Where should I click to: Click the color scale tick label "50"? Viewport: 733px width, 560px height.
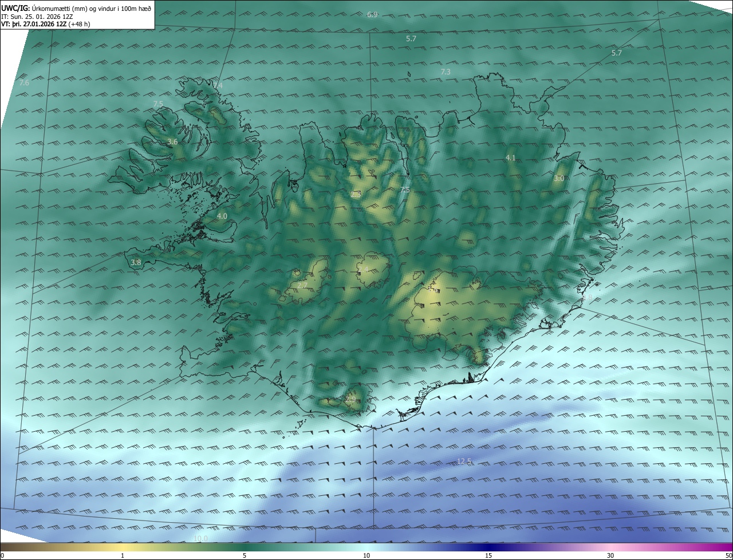(728, 556)
